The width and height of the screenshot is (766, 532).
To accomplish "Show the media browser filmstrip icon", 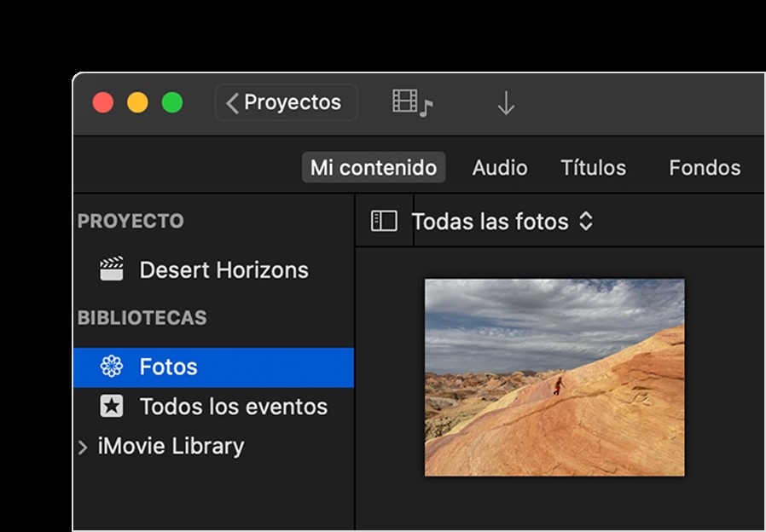I will [412, 102].
